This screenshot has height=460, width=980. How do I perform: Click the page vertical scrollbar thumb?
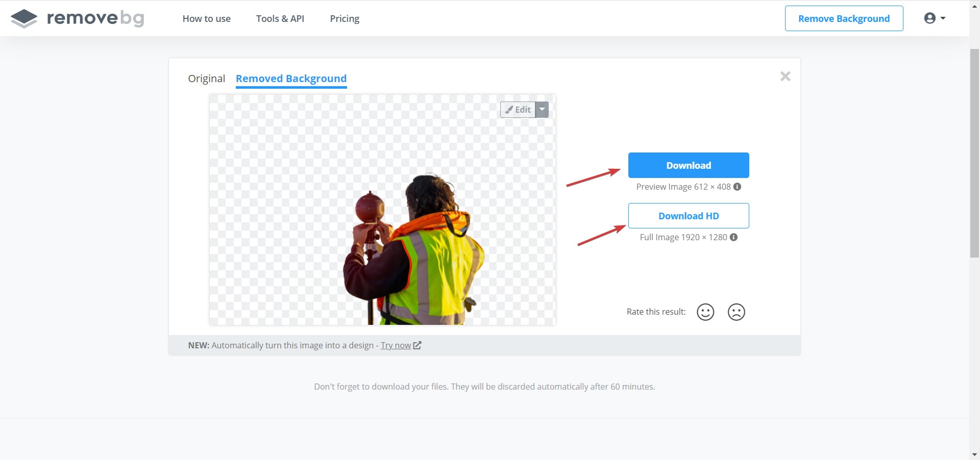pyautogui.click(x=974, y=153)
